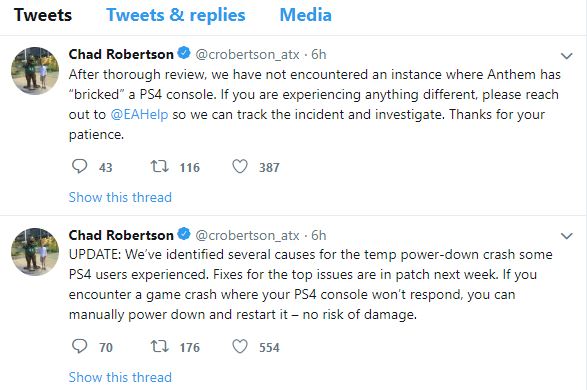
Task: Like the tweet with 387 likes
Action: click(240, 167)
